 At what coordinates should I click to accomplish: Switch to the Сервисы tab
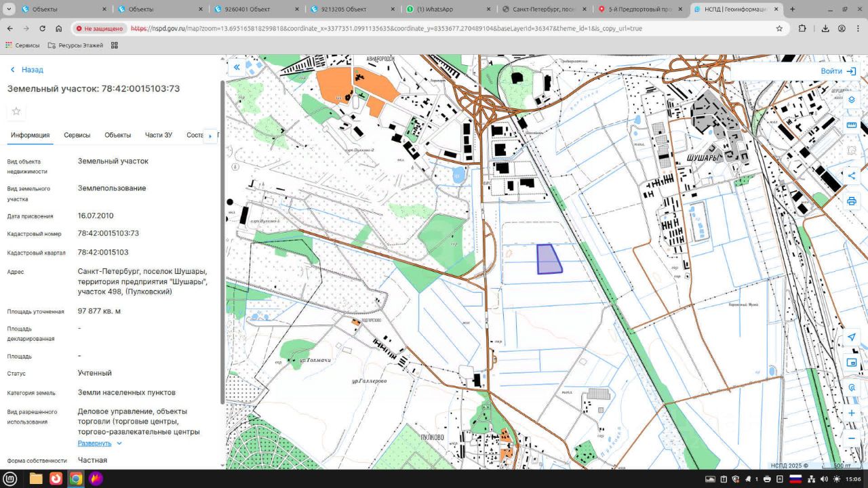pyautogui.click(x=77, y=136)
